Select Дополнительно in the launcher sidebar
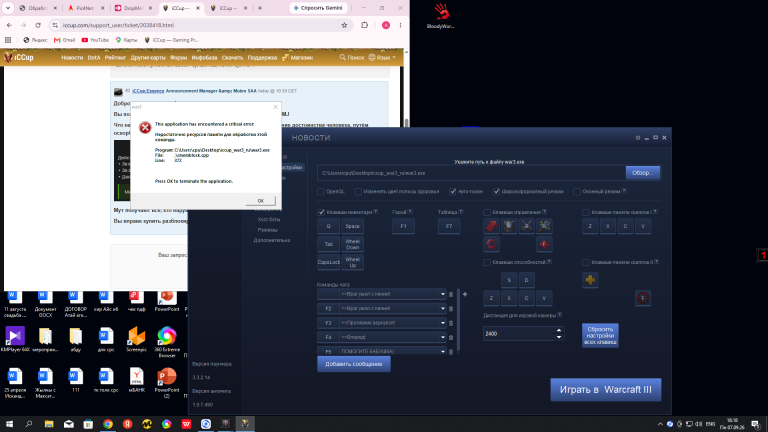The height and width of the screenshot is (432, 768). (x=272, y=240)
